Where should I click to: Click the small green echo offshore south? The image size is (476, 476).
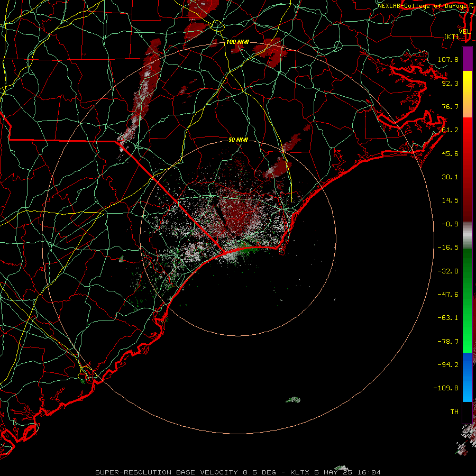293,400
